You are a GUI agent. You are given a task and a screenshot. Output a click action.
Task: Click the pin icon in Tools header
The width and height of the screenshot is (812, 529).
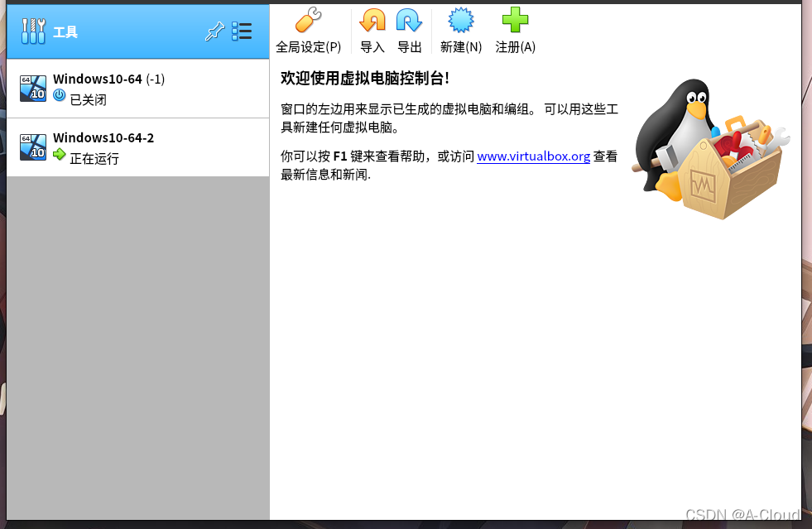(214, 31)
